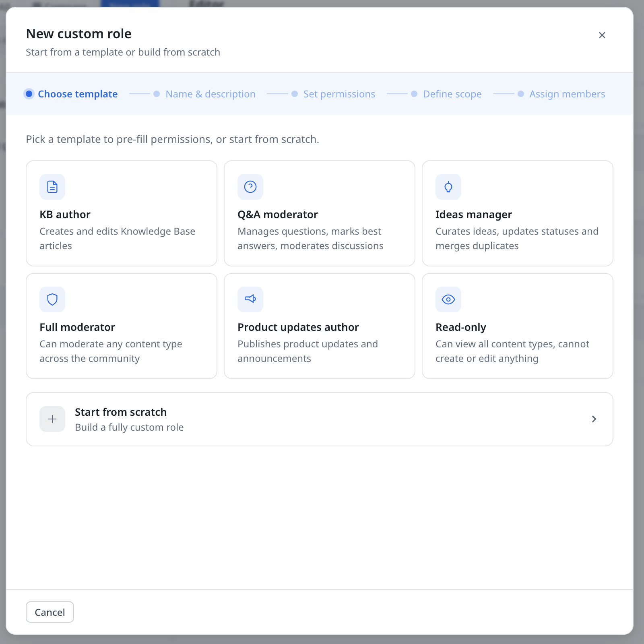Click the Q&A moderator question mark icon
This screenshot has height=644, width=644.
(x=250, y=187)
